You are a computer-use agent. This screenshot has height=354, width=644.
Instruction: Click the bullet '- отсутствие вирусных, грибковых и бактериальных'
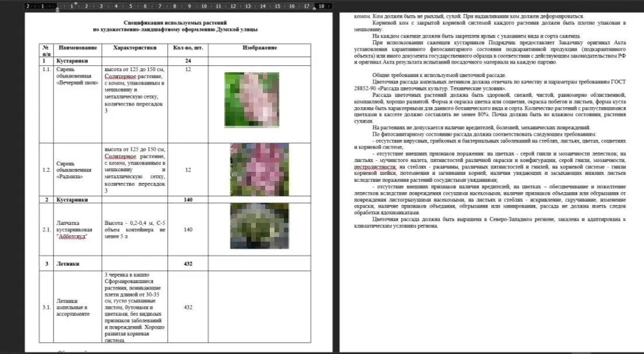[490, 144]
